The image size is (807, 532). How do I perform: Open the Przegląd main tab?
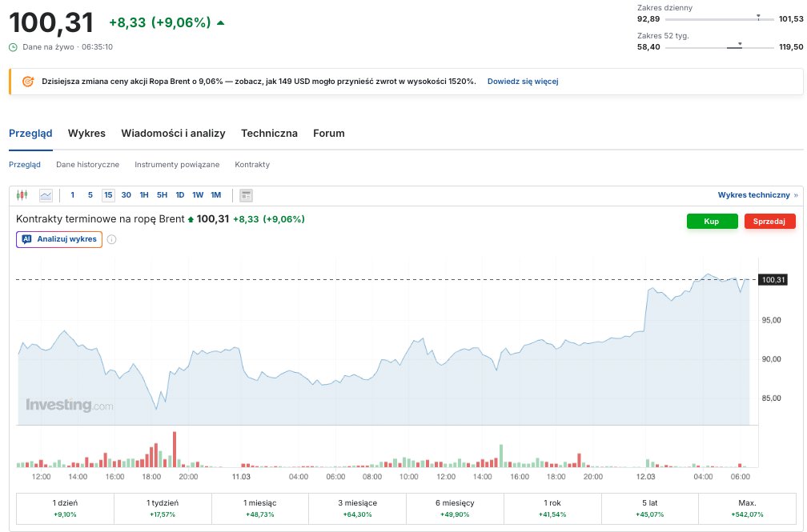pyautogui.click(x=30, y=134)
